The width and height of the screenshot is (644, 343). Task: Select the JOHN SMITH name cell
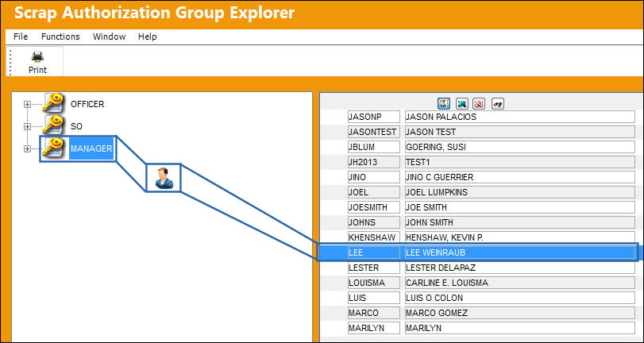pyautogui.click(x=519, y=222)
